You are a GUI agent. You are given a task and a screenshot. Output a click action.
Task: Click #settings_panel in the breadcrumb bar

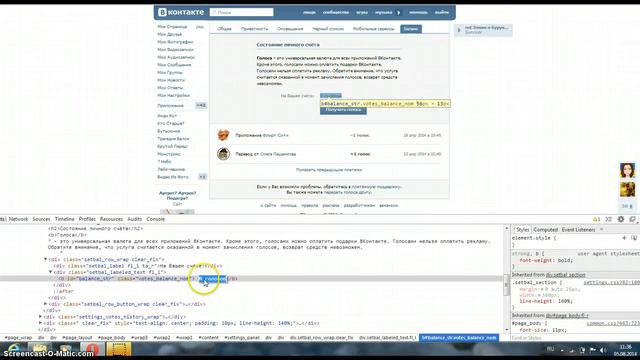[242, 338]
